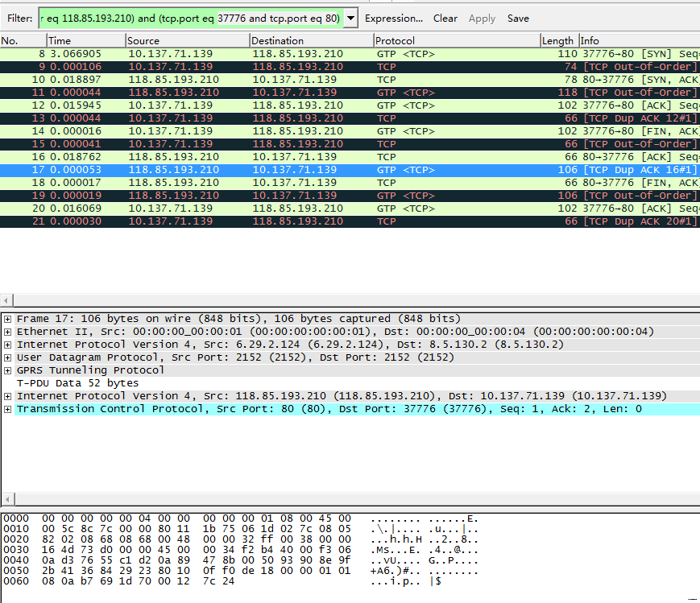Expand the GPRS Tunneling Protocol node
Image resolution: width=700 pixels, height=603 pixels.
tap(7, 370)
